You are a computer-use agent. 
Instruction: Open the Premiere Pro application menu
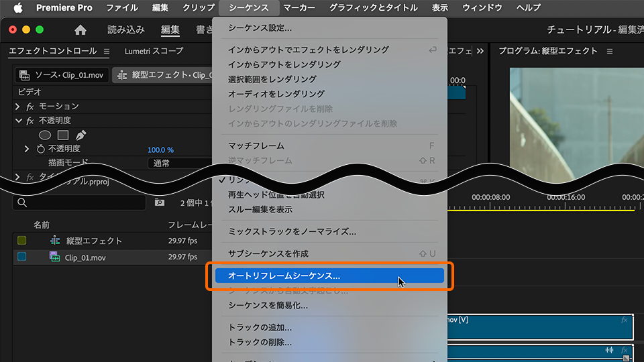pos(64,8)
